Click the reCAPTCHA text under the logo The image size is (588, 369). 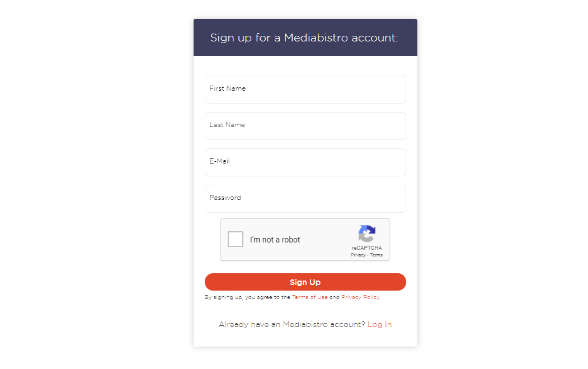tap(367, 247)
